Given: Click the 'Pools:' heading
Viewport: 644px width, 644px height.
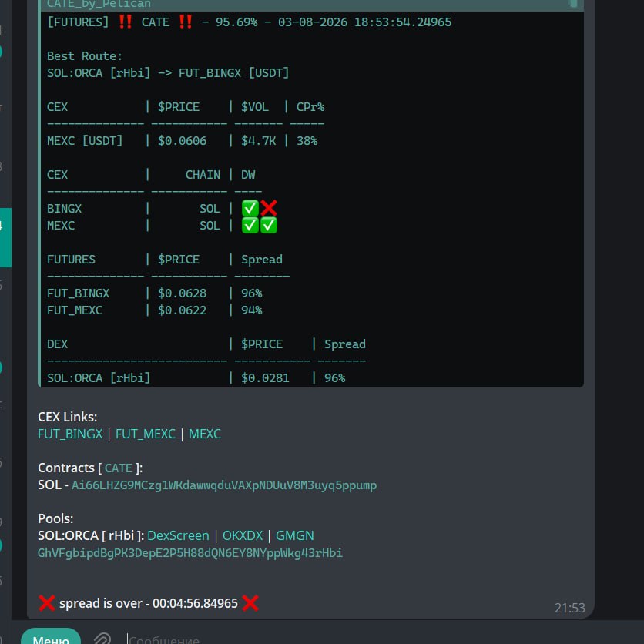Looking at the screenshot, I should point(55,518).
